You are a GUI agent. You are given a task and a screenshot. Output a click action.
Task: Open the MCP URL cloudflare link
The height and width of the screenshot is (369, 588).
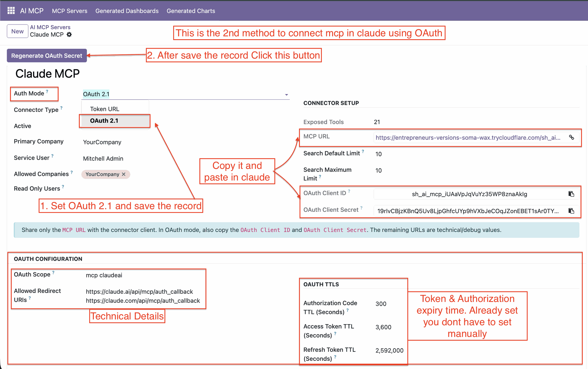pyautogui.click(x=468, y=138)
